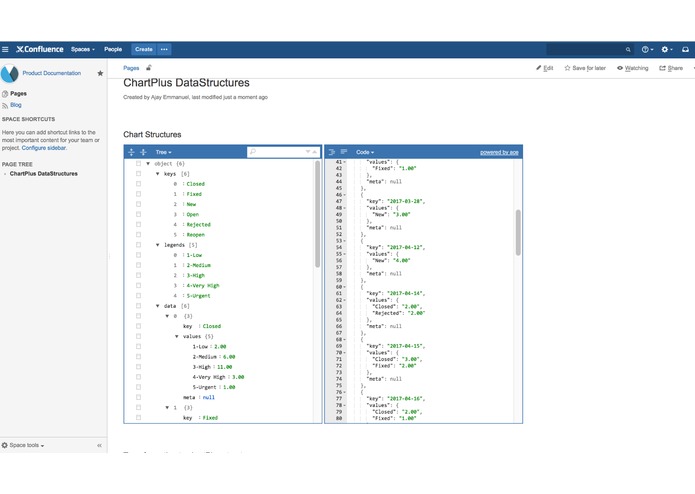Open the Product Documentation link
The height and width of the screenshot is (494, 695).
click(x=52, y=73)
